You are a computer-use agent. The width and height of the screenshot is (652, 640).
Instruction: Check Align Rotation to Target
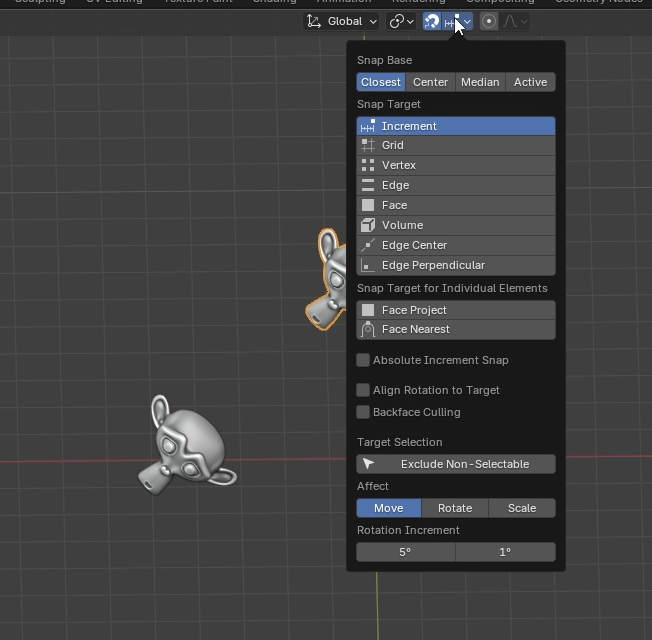click(363, 390)
